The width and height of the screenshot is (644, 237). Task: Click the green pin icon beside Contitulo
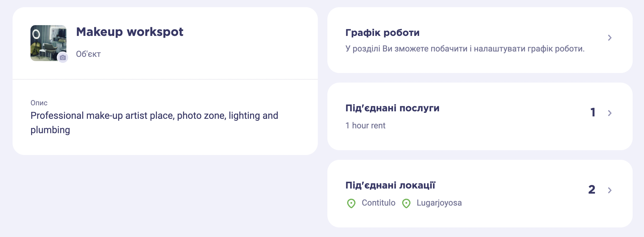(x=351, y=203)
